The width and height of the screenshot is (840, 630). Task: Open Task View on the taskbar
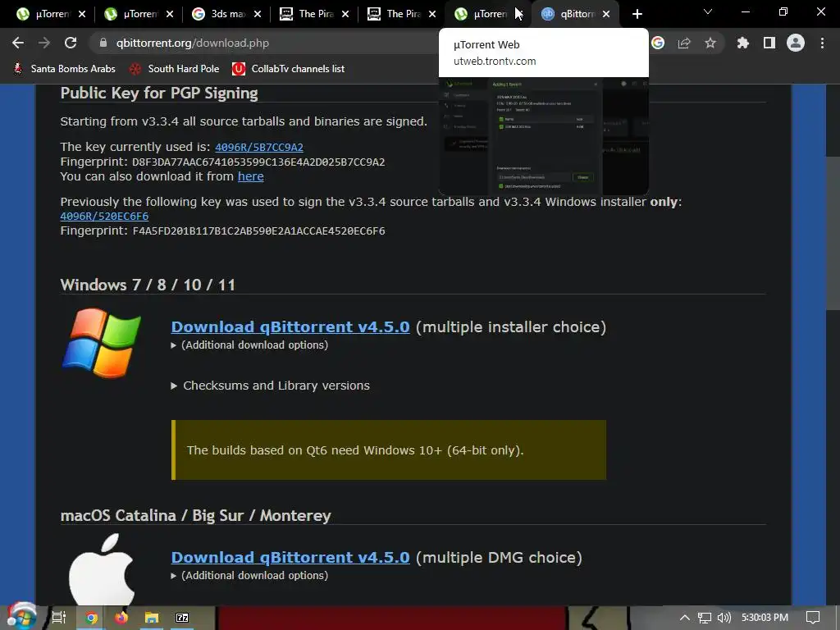click(x=58, y=618)
